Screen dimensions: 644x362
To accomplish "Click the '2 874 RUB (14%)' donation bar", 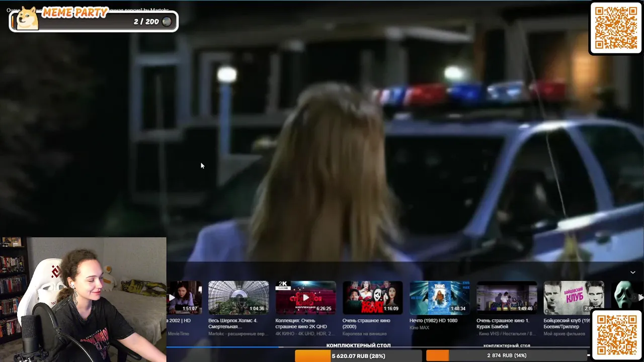I will 507,355.
